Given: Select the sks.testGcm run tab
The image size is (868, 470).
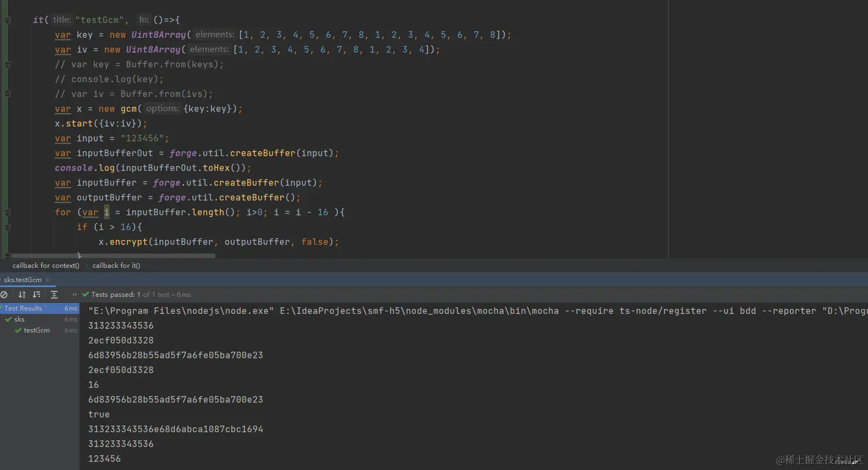Looking at the screenshot, I should pyautogui.click(x=23, y=280).
